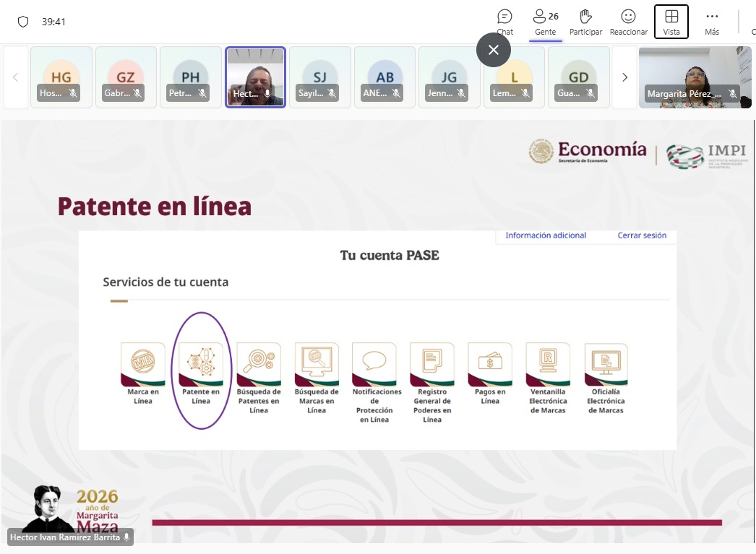Change layout with Vista button
Viewport: 756px width, 554px height.
[671, 22]
